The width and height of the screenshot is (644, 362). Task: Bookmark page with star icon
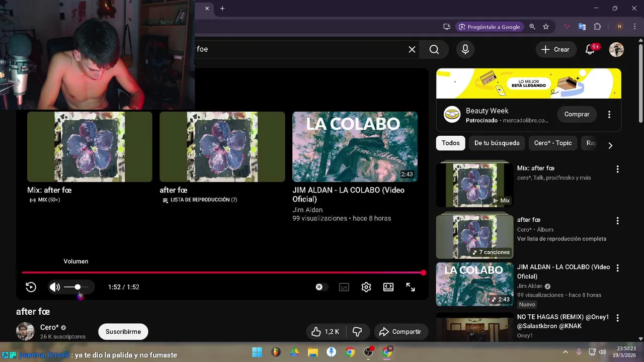tap(546, 27)
